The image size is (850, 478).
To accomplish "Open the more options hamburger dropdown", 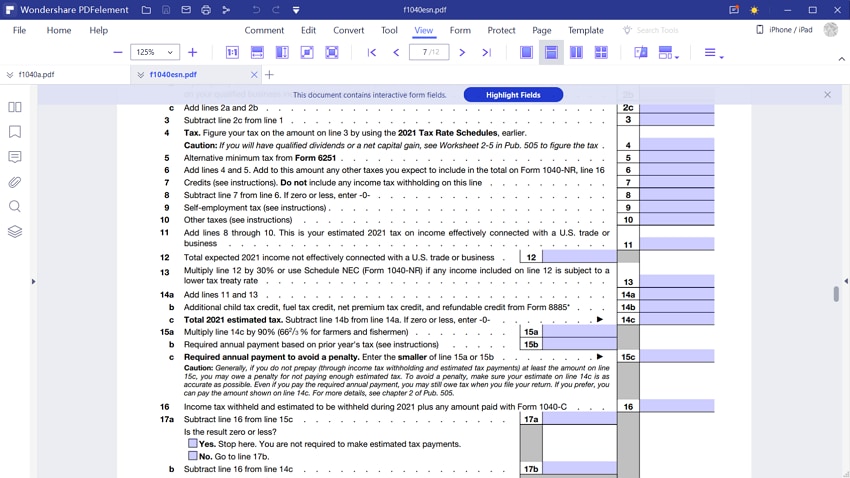I will tap(713, 53).
